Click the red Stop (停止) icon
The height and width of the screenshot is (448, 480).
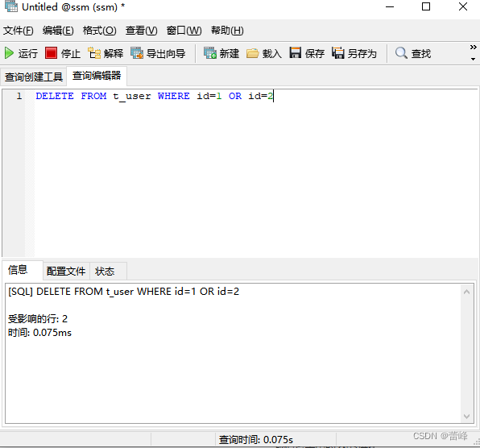[51, 53]
